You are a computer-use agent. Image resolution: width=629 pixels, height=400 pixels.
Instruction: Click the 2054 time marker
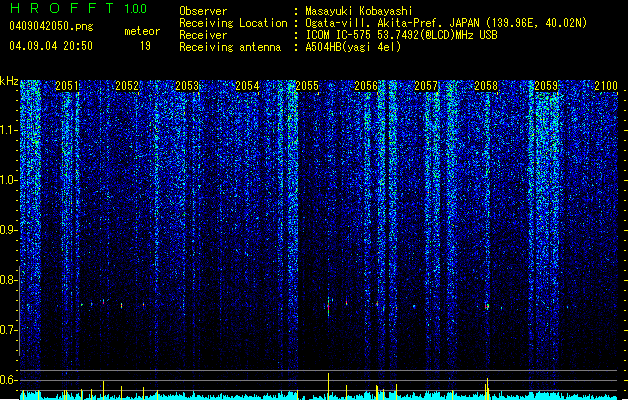pyautogui.click(x=247, y=86)
